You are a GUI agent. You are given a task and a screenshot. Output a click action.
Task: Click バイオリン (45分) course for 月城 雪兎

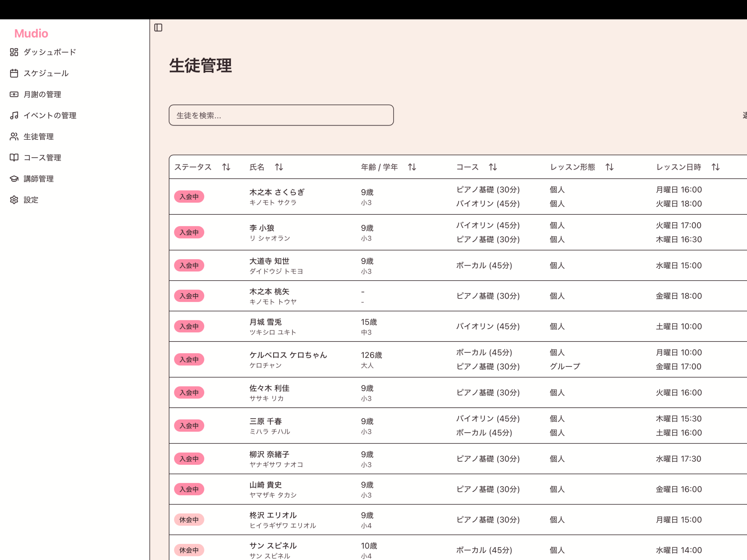click(488, 326)
